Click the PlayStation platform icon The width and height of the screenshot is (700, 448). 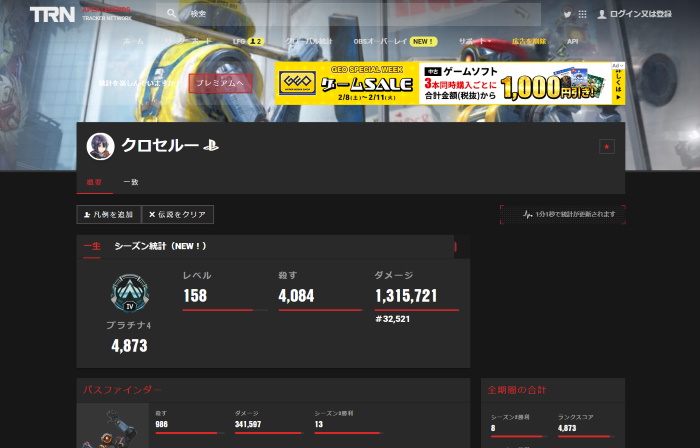coord(211,145)
